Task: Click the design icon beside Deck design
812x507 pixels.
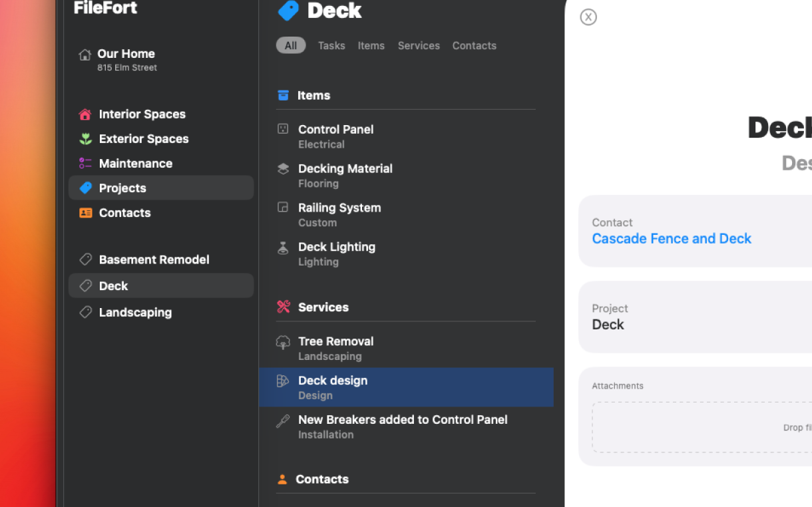Action: coord(283,381)
